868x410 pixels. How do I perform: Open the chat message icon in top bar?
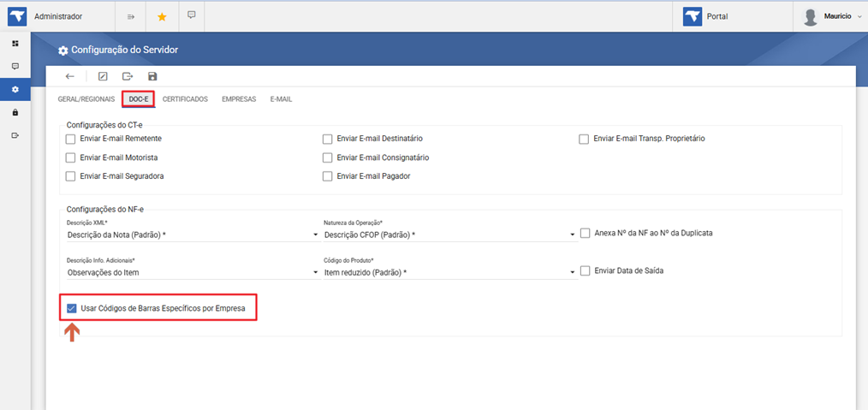click(192, 15)
